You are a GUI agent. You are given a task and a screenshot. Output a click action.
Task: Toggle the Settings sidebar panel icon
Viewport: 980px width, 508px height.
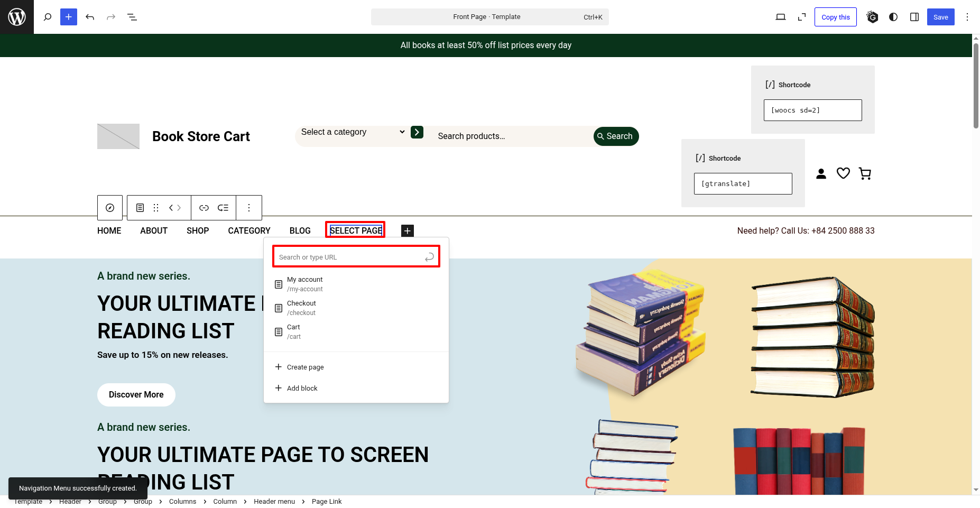pyautogui.click(x=914, y=17)
